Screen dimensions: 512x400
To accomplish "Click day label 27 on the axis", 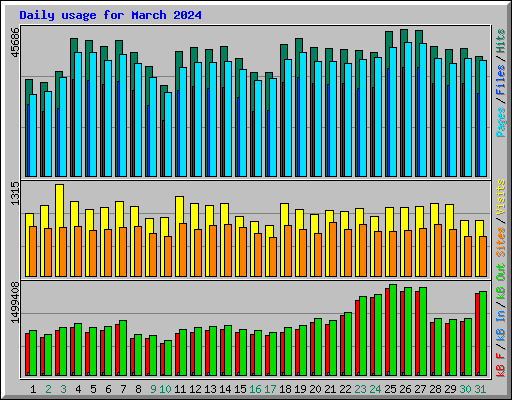I will [420, 389].
